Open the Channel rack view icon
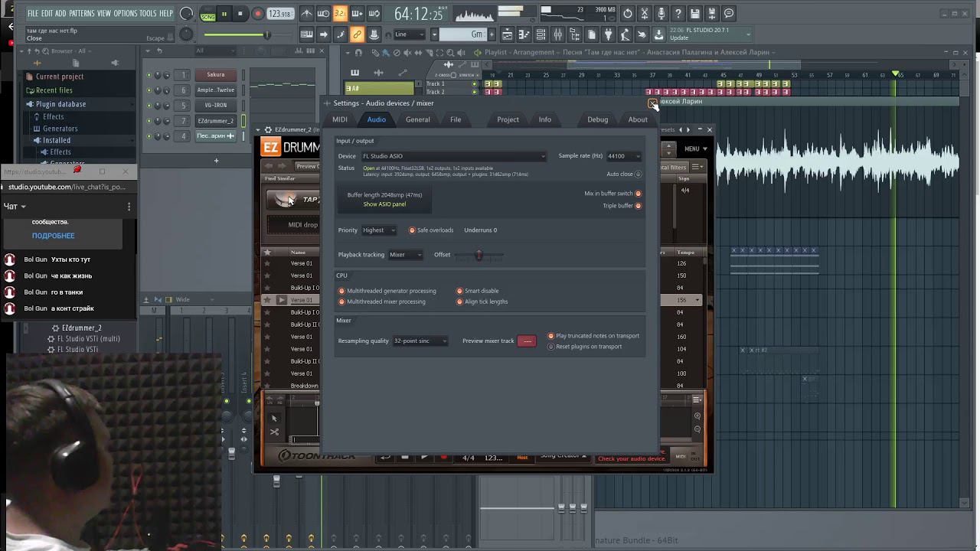 click(x=541, y=34)
